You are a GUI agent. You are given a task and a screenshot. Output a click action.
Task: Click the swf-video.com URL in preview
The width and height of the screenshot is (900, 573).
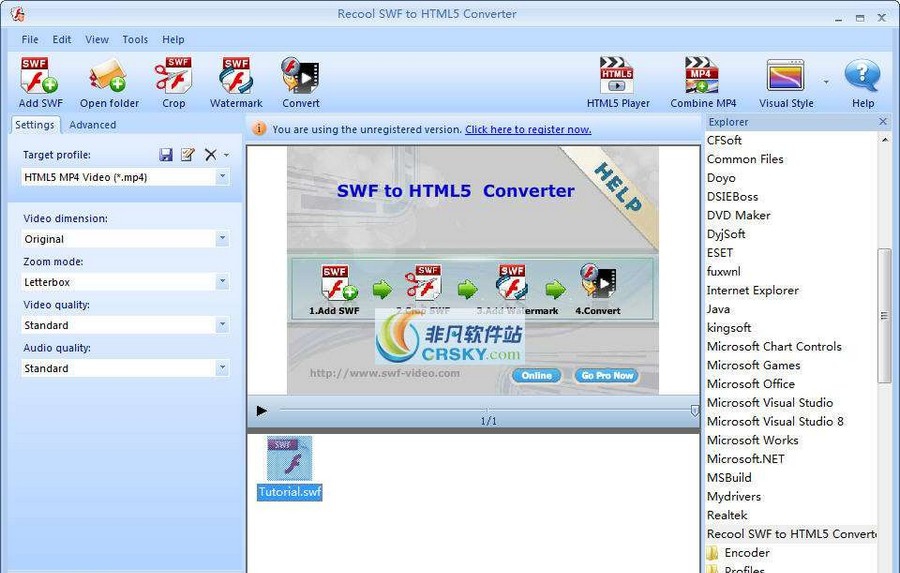[x=384, y=373]
